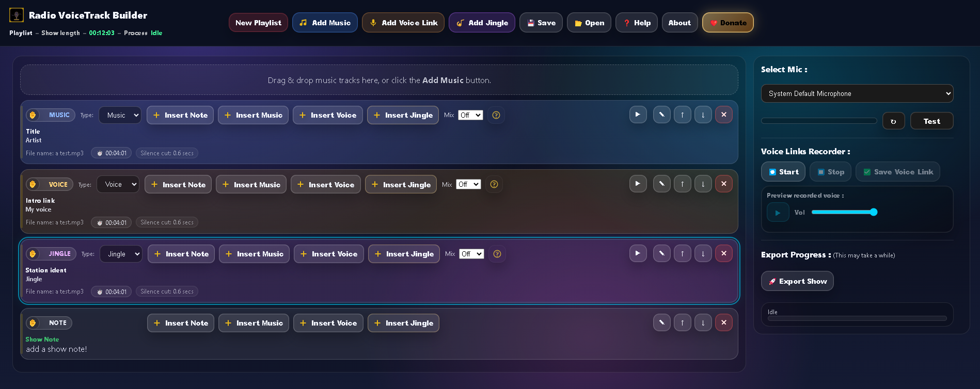Click the mix help icon on JINGLE row

(x=497, y=254)
